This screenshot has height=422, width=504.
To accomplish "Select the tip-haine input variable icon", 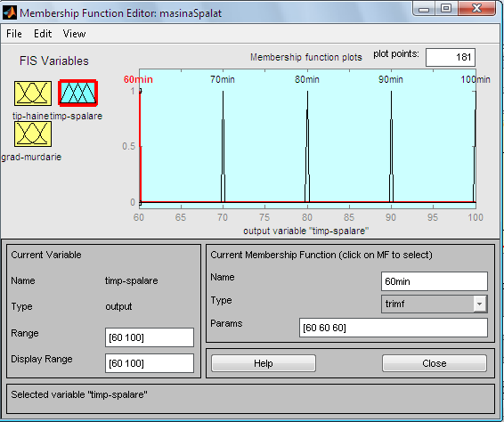I will pos(33,93).
